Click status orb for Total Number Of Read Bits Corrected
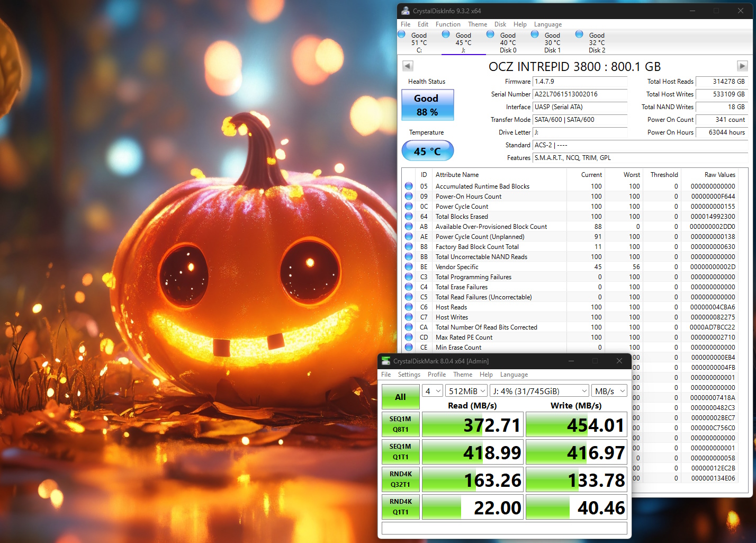The image size is (756, 543). coord(409,327)
